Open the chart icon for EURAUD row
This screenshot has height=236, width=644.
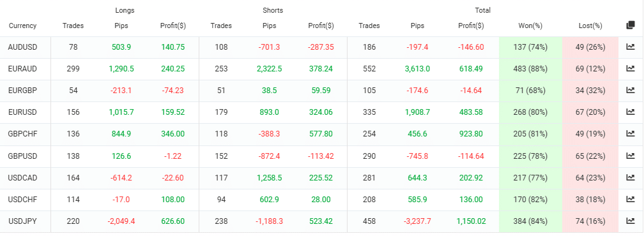click(x=630, y=68)
